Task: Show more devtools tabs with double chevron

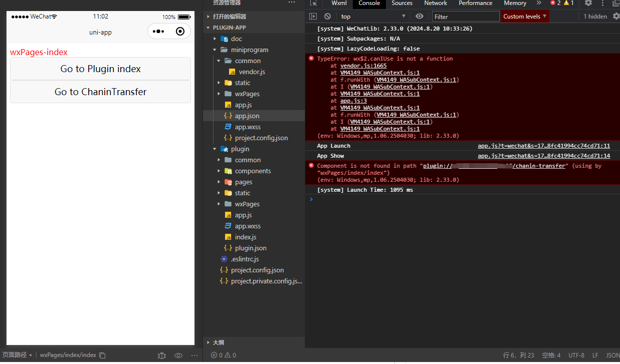Action: point(539,3)
